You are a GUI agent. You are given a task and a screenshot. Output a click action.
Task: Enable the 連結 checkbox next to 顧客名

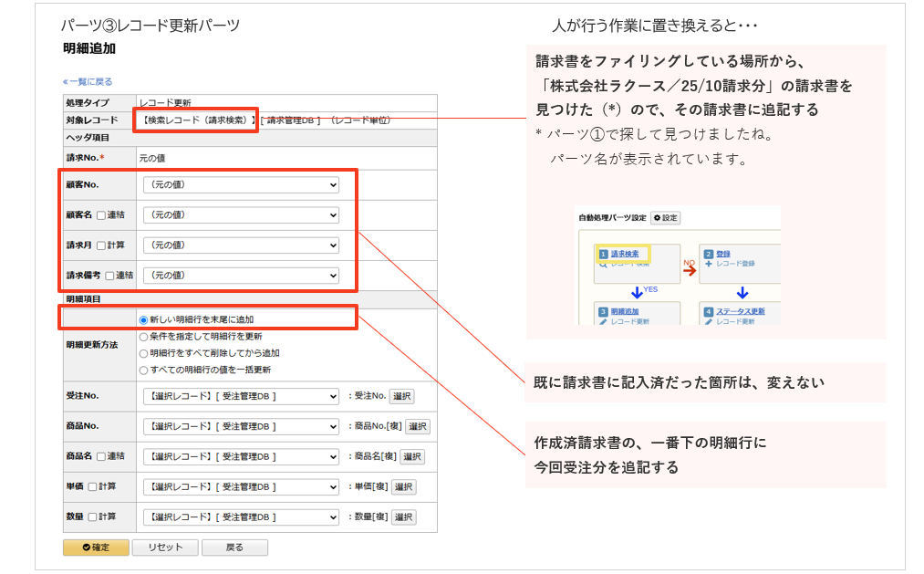click(100, 214)
